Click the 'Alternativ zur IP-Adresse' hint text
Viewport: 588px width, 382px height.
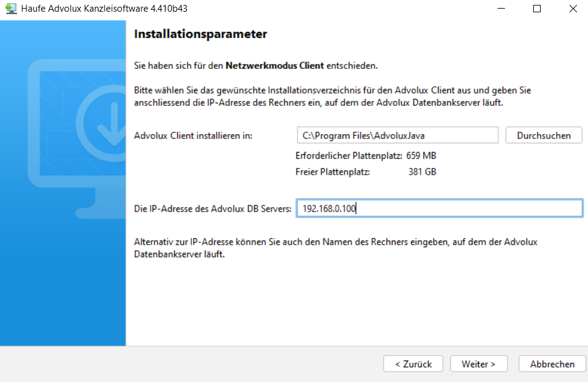click(336, 248)
